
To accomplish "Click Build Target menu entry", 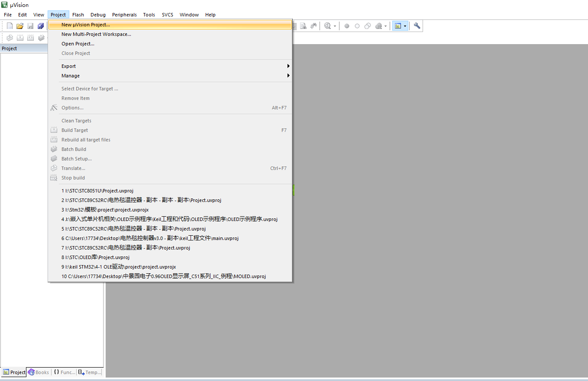I will pos(170,130).
